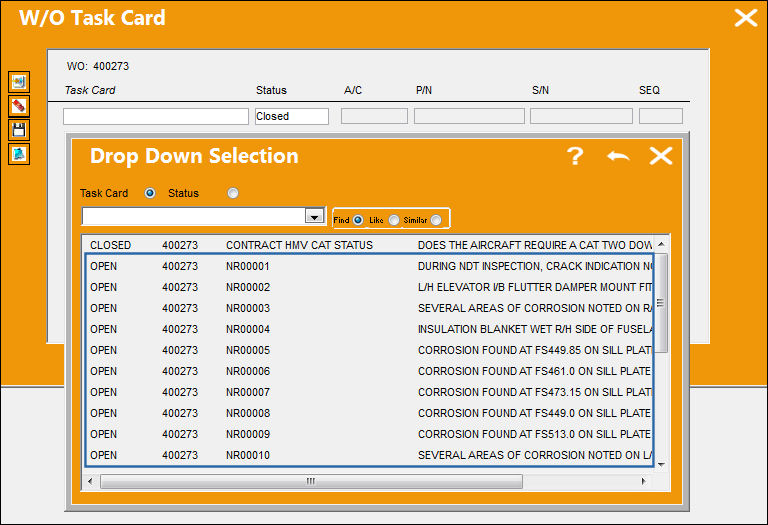Click the red eraser delete icon
Image resolution: width=768 pixels, height=525 pixels.
click(x=19, y=106)
